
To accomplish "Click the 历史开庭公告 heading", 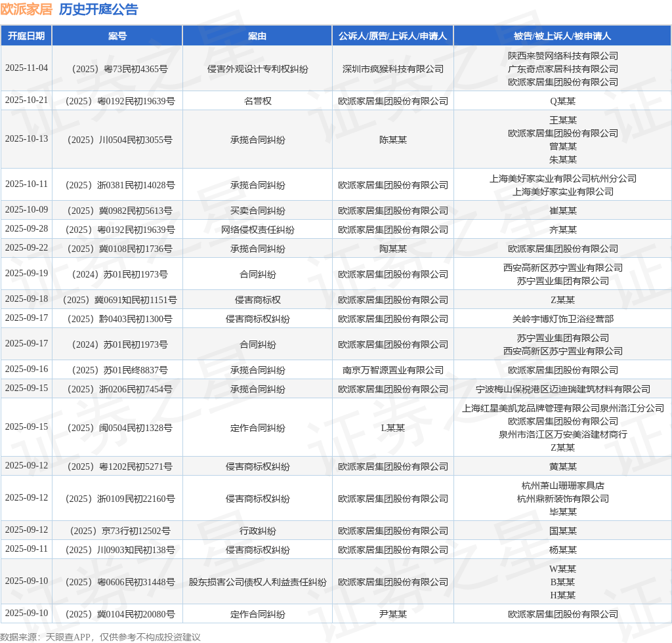I will click(98, 9).
